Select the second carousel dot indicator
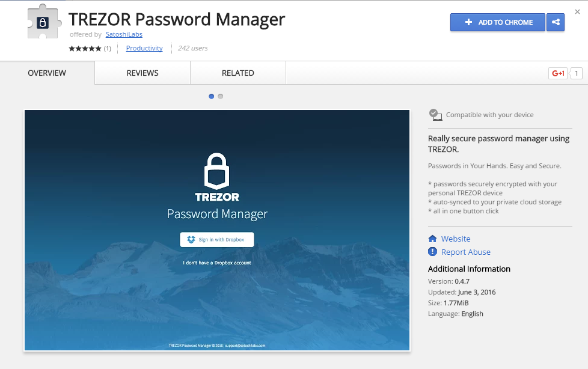This screenshot has width=588, height=369. (x=221, y=96)
